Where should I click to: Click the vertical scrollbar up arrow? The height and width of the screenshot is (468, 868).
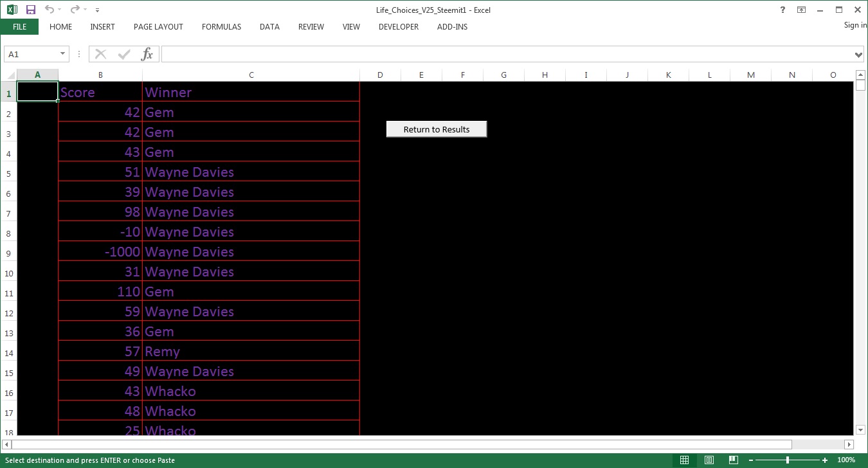point(860,75)
